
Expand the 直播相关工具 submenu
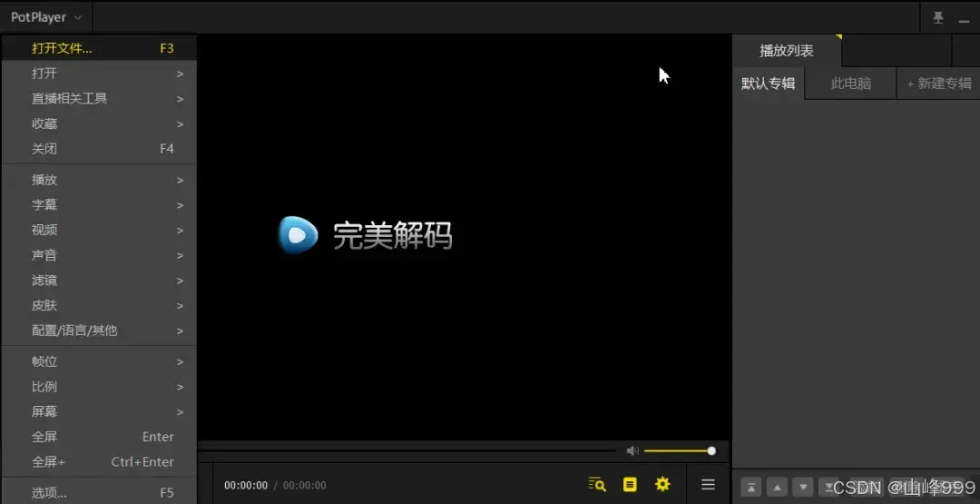pyautogui.click(x=100, y=98)
